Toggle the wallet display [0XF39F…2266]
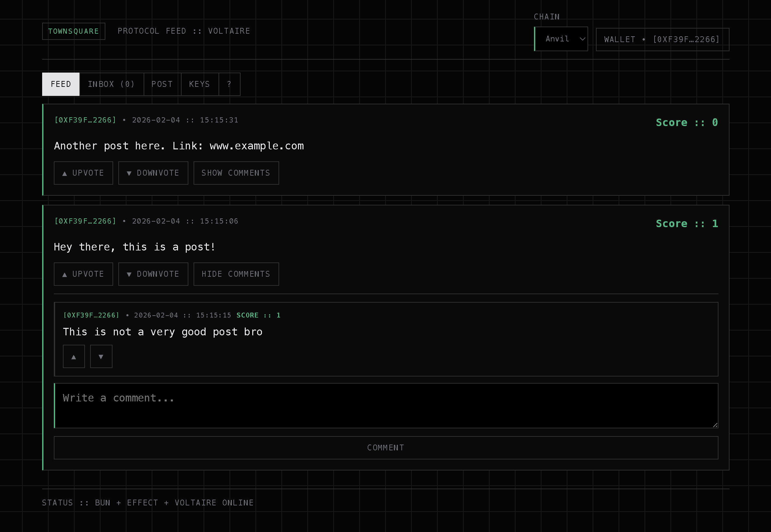This screenshot has height=532, width=771. point(662,39)
